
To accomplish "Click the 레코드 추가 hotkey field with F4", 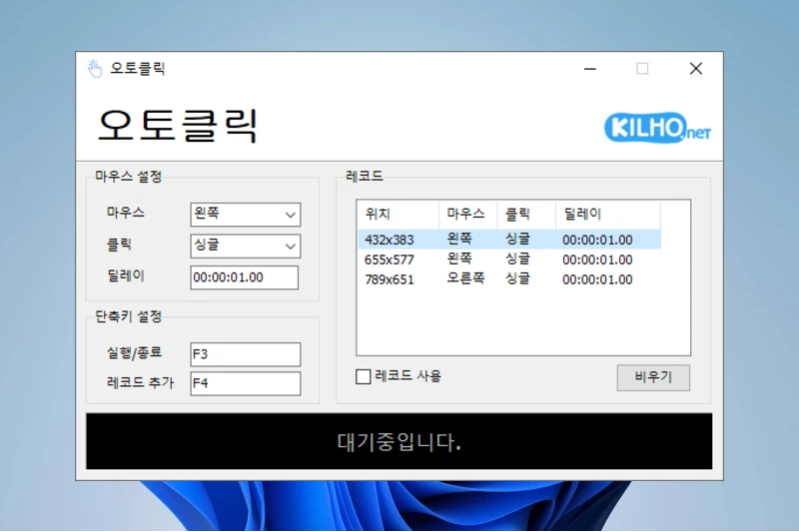I will [x=245, y=383].
